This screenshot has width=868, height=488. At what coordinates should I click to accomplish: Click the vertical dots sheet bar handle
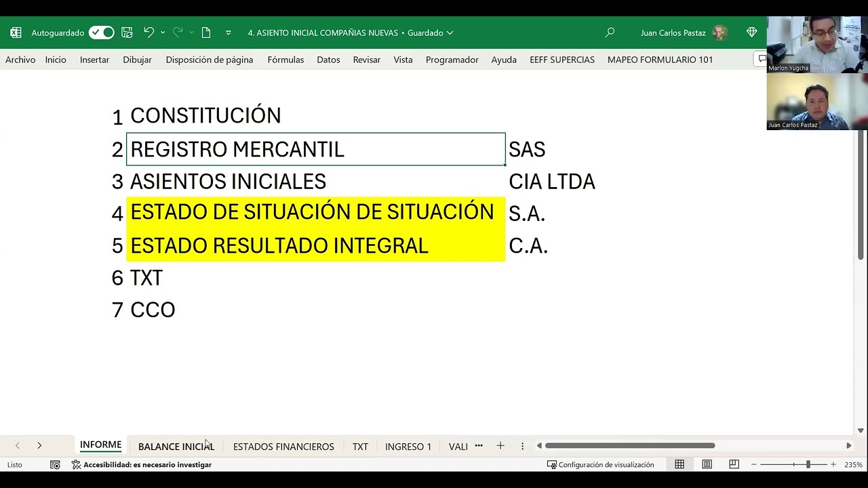click(522, 446)
